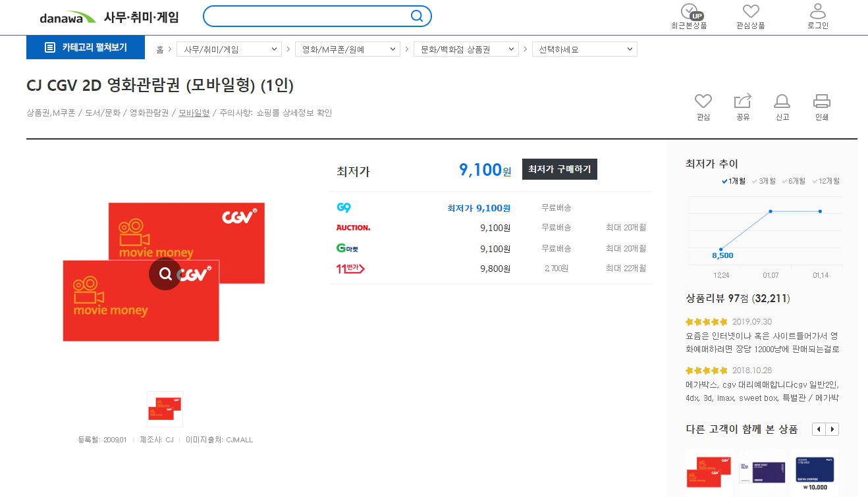The image size is (868, 497).
Task: Open the 선택하세요 dropdown
Action: (585, 49)
